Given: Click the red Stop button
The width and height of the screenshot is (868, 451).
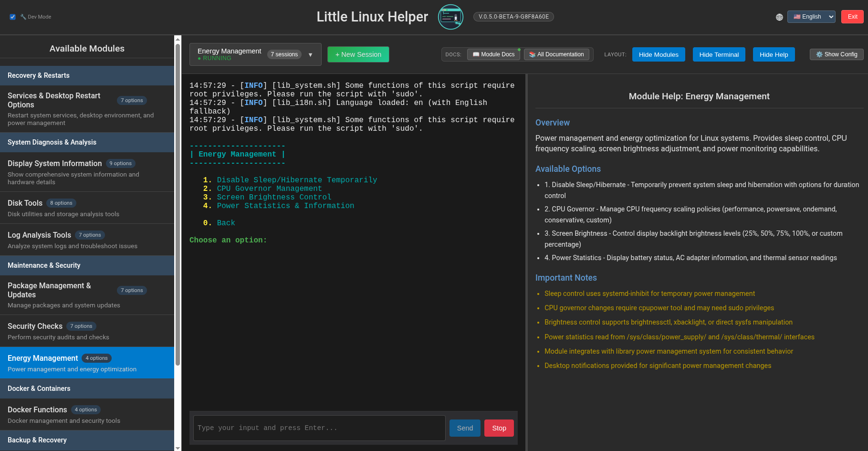Looking at the screenshot, I should 499,428.
